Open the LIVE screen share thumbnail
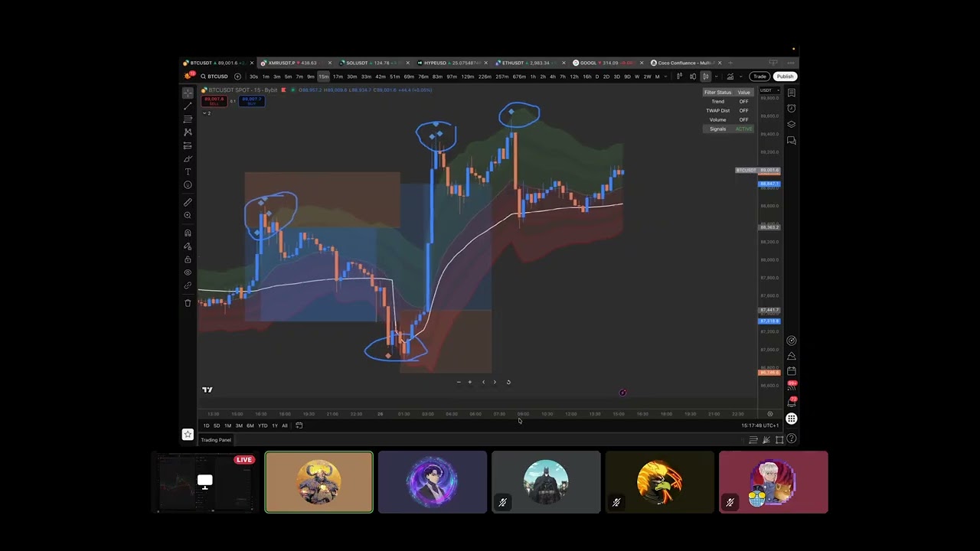 tap(205, 482)
